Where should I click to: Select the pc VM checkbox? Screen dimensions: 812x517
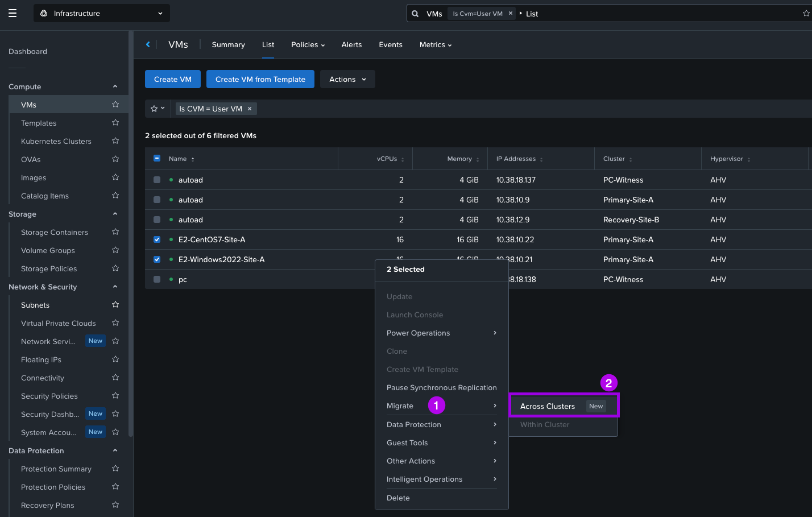point(157,279)
